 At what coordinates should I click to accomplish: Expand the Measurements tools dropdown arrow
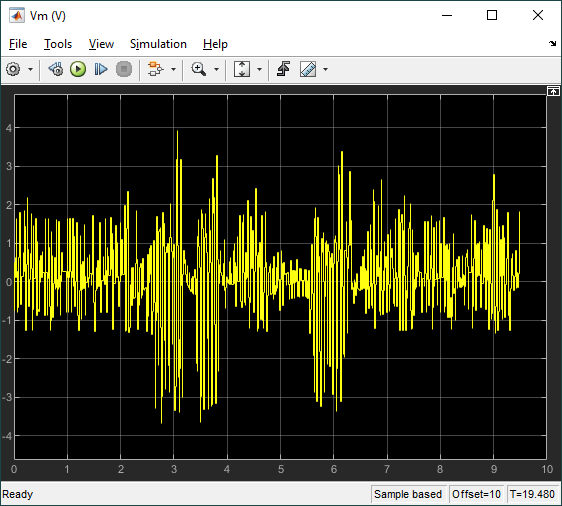pos(325,70)
